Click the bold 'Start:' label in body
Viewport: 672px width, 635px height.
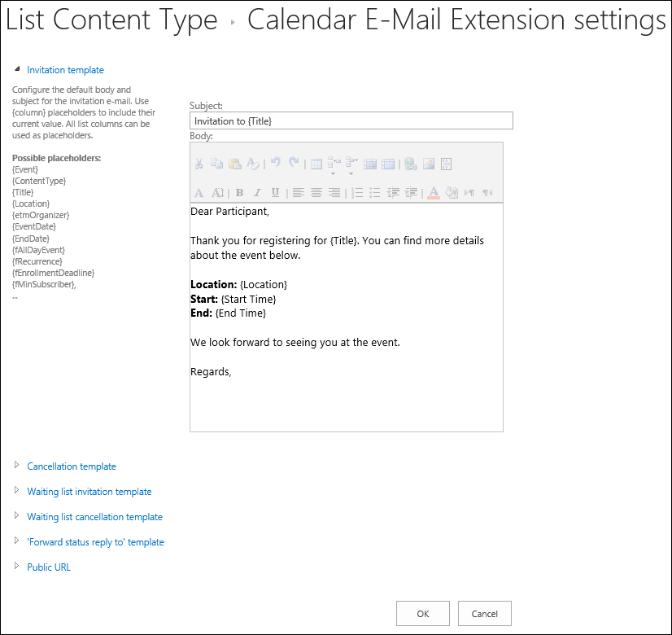coord(204,300)
